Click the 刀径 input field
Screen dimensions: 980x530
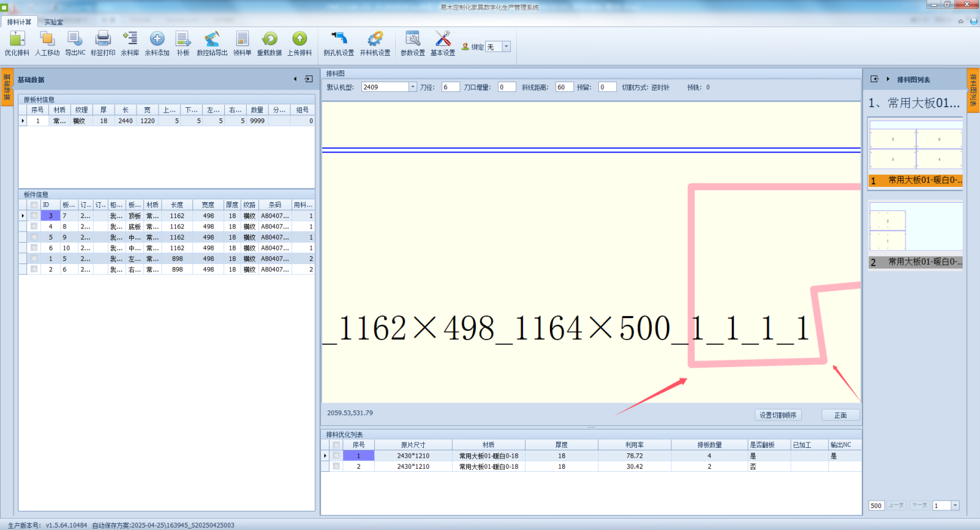click(450, 87)
